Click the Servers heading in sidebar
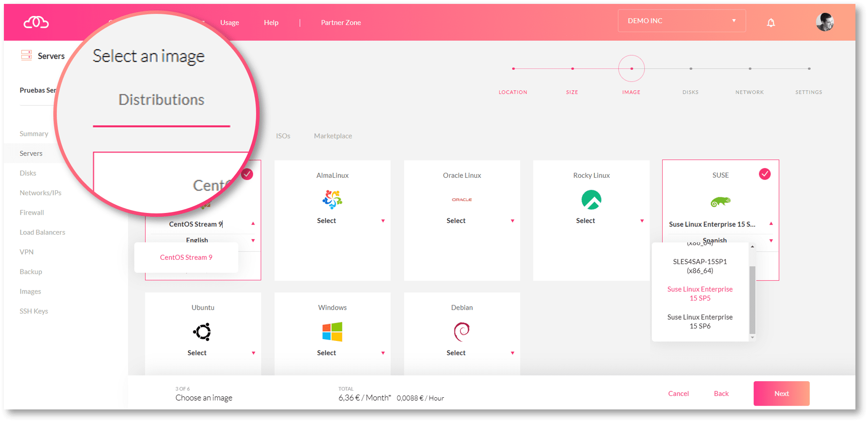Image resolution: width=868 pixels, height=422 pixels. tap(51, 56)
